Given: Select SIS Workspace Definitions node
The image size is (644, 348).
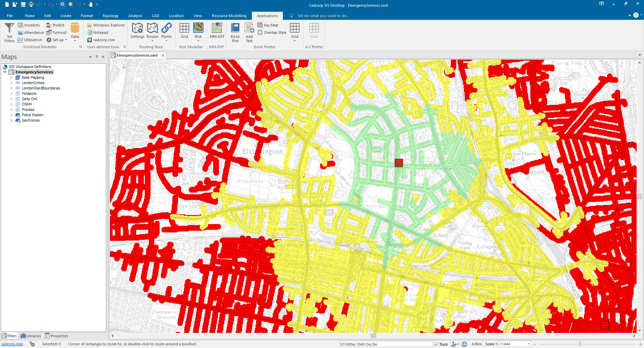Looking at the screenshot, I should (30, 67).
